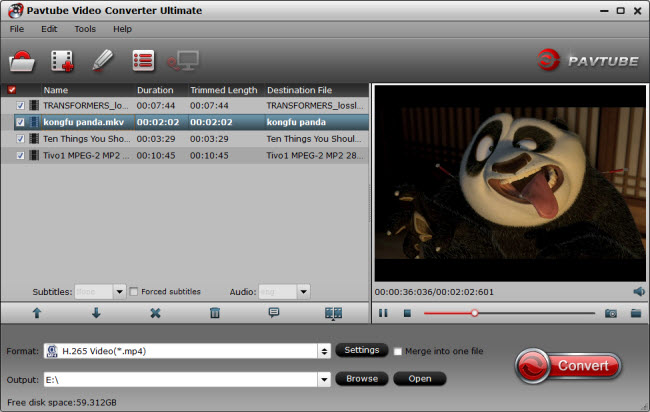Viewport: 650px width, 412px height.
Task: Expand the Format dropdown list
Action: (x=324, y=351)
